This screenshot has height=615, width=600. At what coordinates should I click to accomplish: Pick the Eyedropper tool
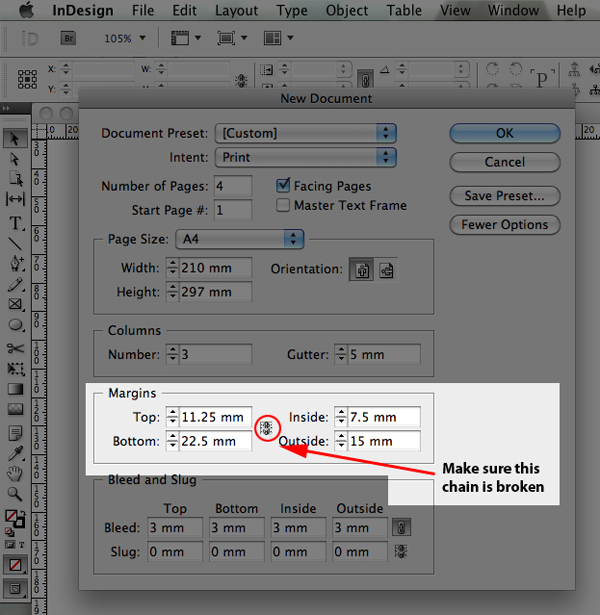tap(15, 453)
